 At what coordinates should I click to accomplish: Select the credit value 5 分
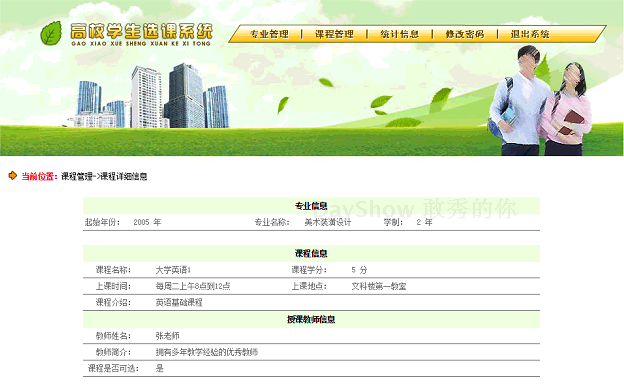coord(359,270)
